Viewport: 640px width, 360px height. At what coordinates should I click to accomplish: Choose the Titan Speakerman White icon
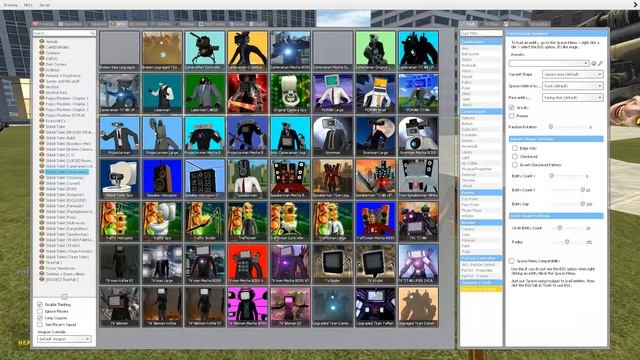418,179
